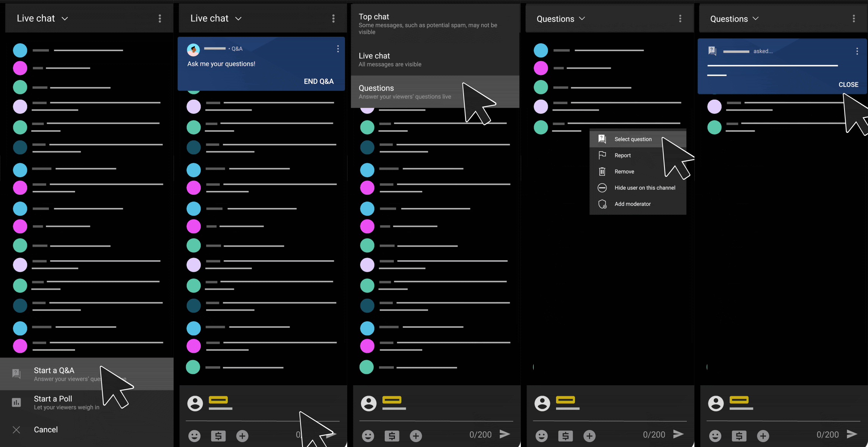Choose Remove in the context menu

(638, 172)
